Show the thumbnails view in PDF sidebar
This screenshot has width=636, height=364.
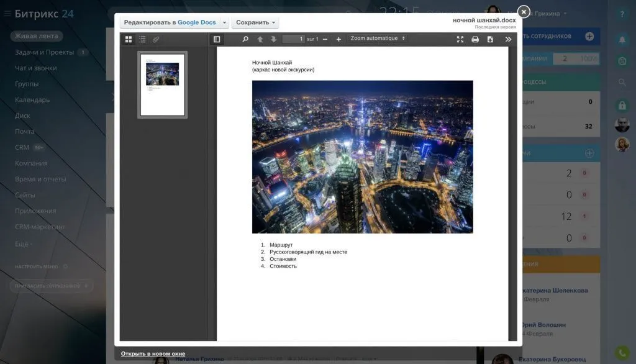[x=129, y=39]
